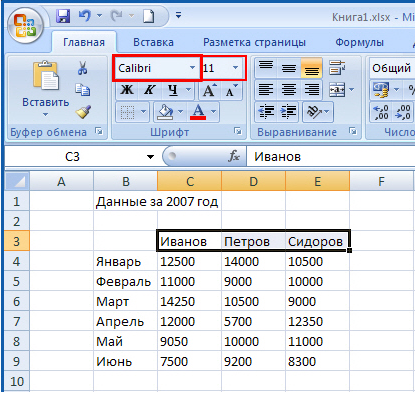The image size is (415, 394).
Task: Click the Office button logo
Action: coord(25,26)
